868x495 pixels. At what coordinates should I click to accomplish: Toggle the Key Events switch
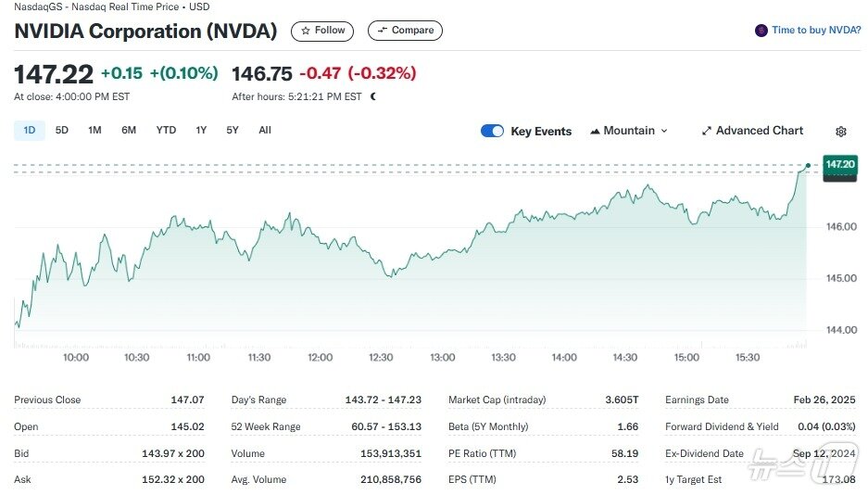coord(492,131)
